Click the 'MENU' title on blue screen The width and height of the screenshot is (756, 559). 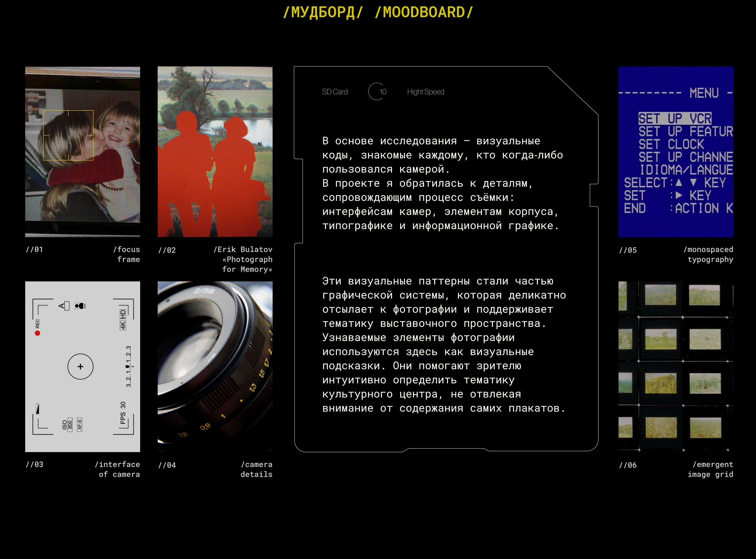point(704,93)
